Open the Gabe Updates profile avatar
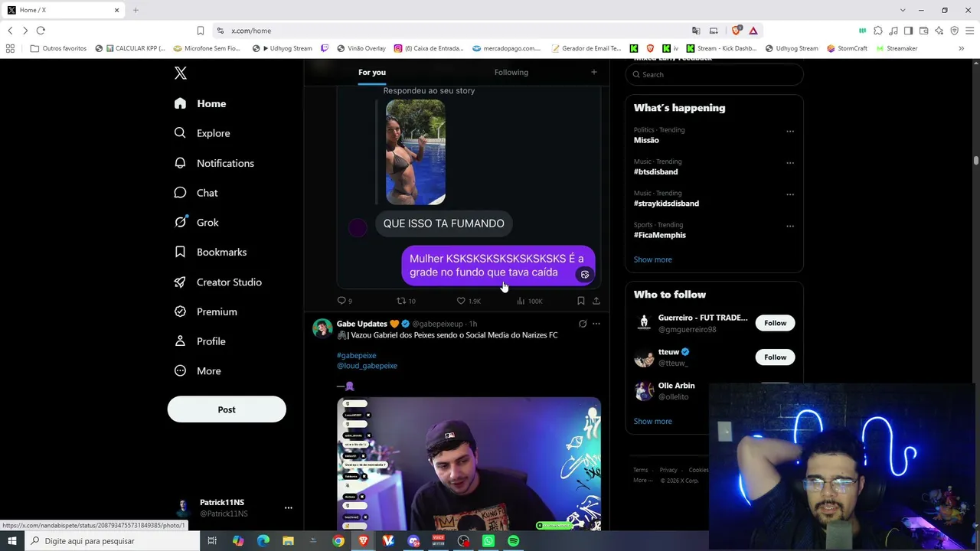Image resolution: width=980 pixels, height=551 pixels. (x=322, y=328)
